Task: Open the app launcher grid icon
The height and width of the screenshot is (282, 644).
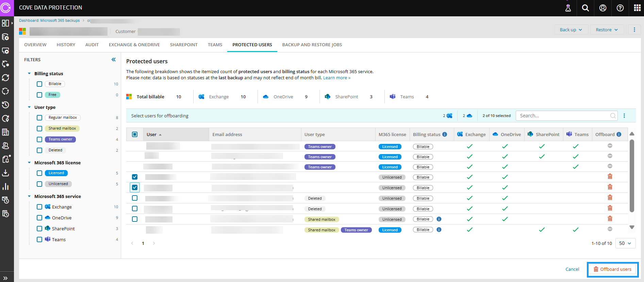Action: click(637, 8)
